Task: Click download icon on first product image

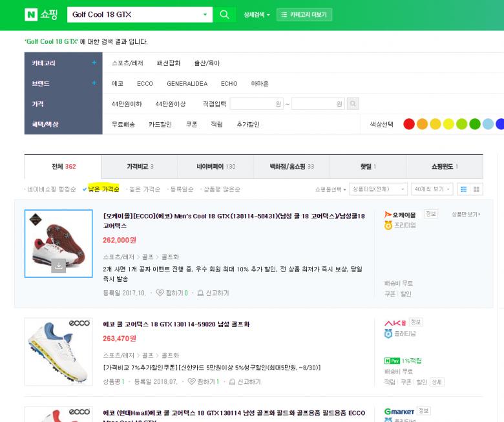Action: tap(59, 265)
